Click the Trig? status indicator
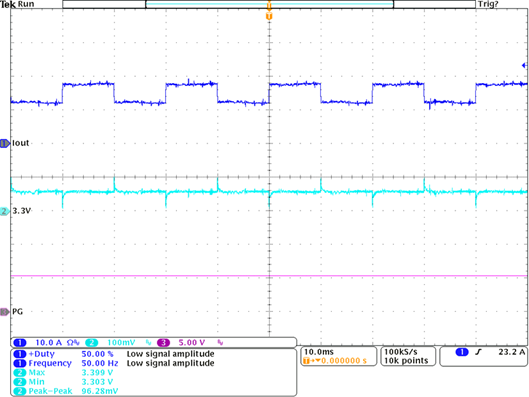 point(488,4)
